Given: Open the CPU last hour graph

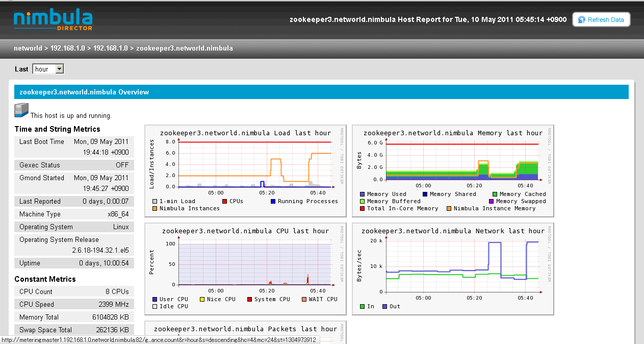Looking at the screenshot, I should pos(246,268).
